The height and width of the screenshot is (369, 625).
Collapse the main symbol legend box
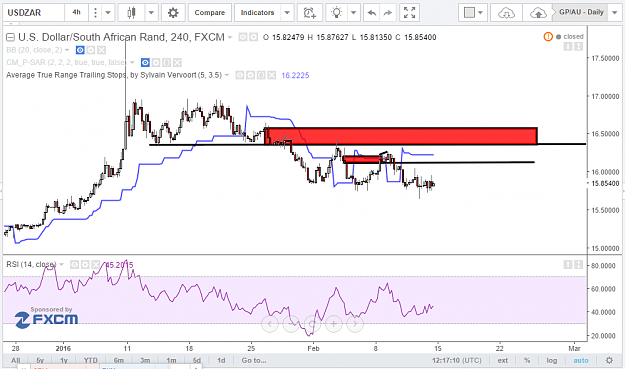coord(10,37)
